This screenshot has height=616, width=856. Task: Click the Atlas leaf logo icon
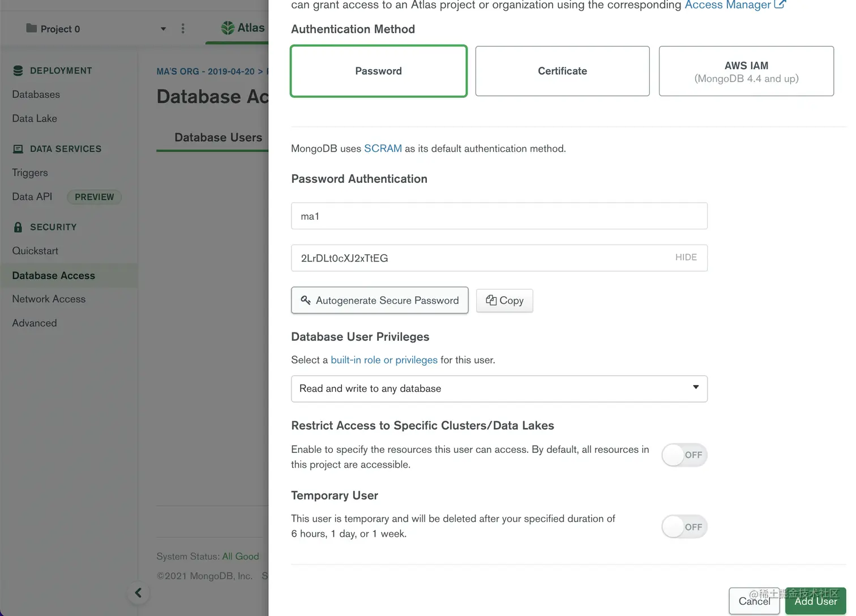(228, 28)
